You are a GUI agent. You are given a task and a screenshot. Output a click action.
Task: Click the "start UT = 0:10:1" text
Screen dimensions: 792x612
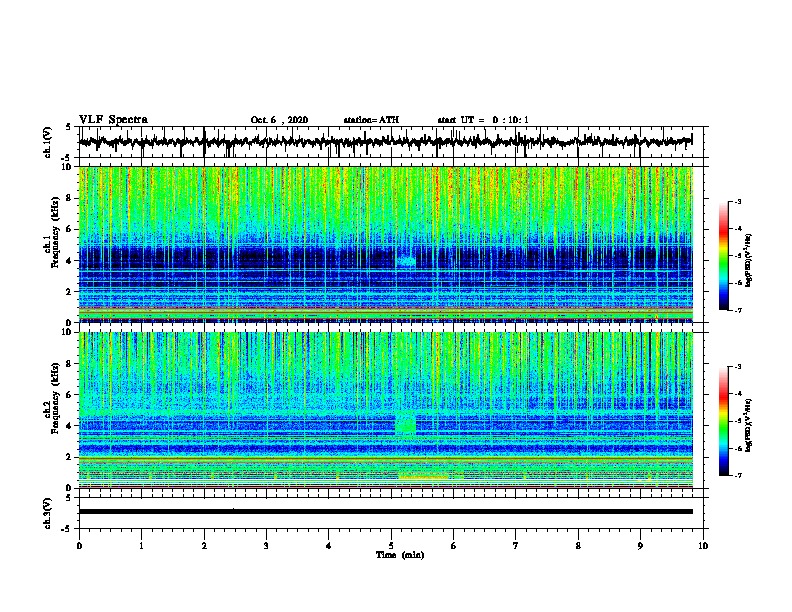click(483, 120)
